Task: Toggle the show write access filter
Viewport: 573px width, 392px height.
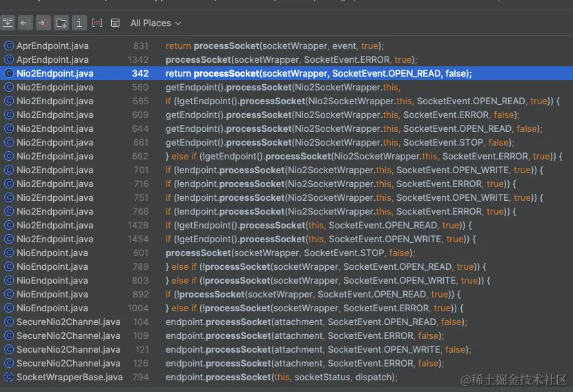Action: (x=43, y=23)
